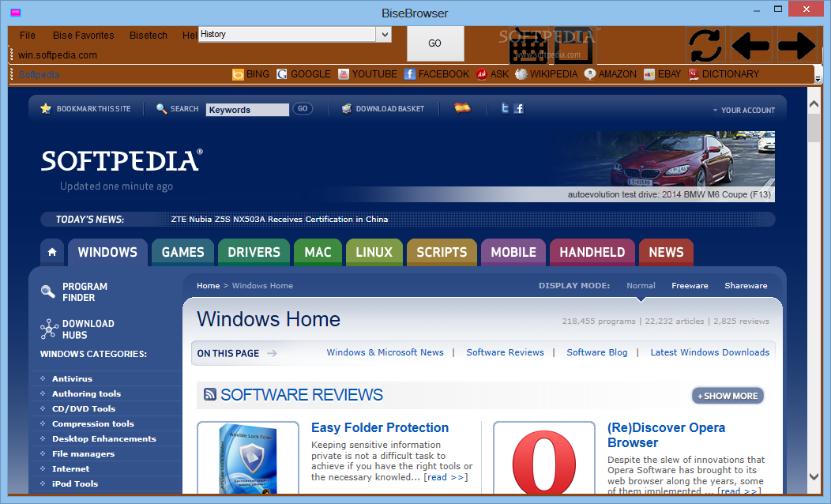Click the BMW M6 Coupe banner image
Screen dimensions: 831x504
coord(667,167)
